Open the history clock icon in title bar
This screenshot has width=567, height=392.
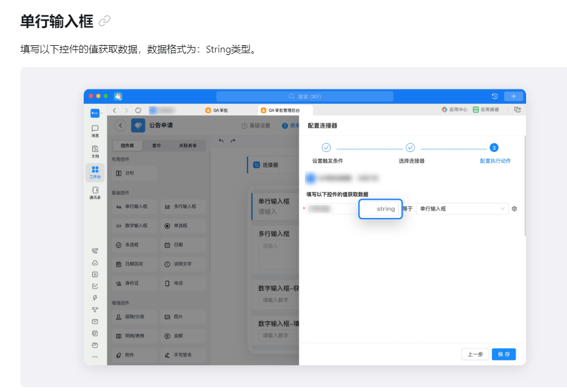(495, 96)
